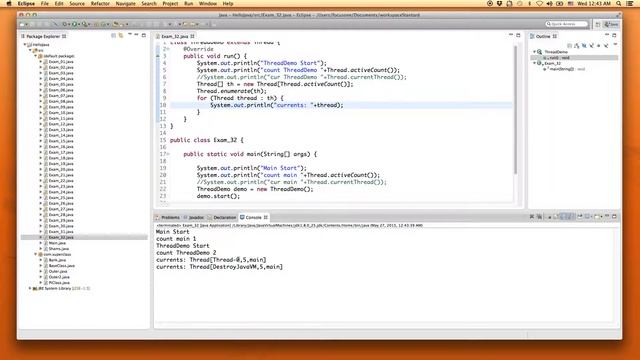
Task: Click the Open Perspective icon
Action: pyautogui.click(x=598, y=24)
